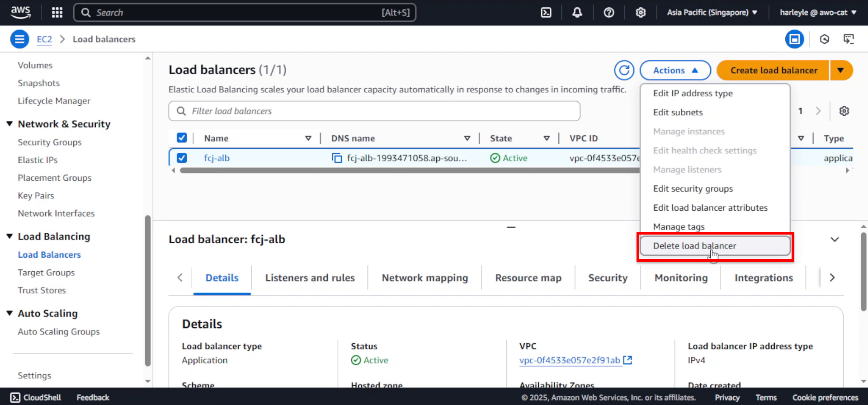Viewport: 868px width, 405px height.
Task: Click the split panel resize handle
Action: point(511,227)
